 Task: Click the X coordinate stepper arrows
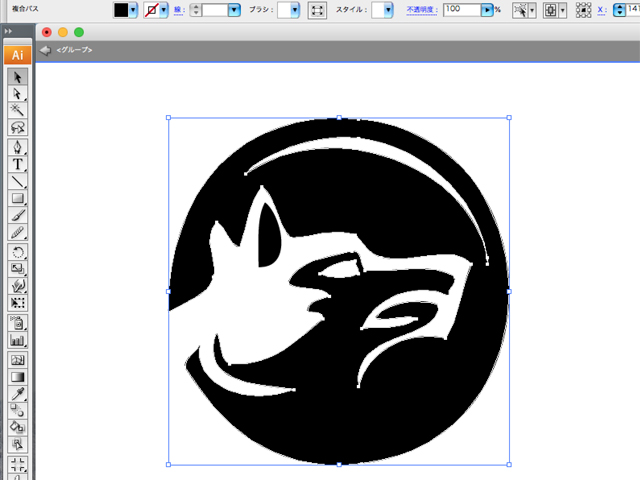[620, 10]
